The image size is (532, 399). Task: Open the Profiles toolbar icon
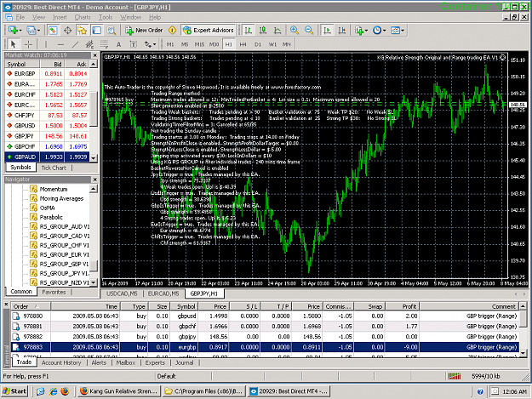[x=31, y=30]
